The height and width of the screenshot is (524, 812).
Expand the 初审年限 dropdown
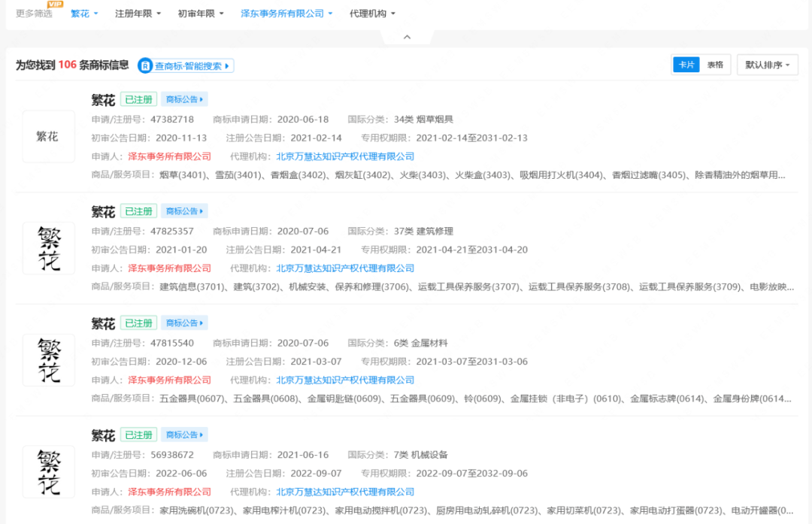tap(201, 14)
